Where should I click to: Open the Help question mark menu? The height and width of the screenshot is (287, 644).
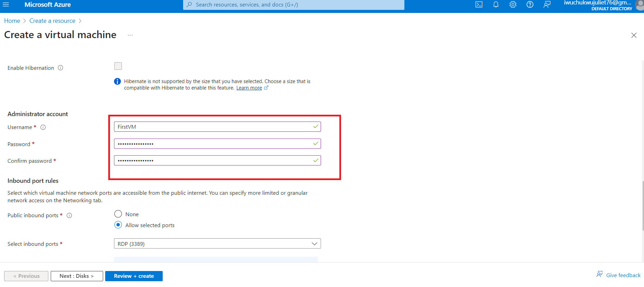[x=530, y=5]
